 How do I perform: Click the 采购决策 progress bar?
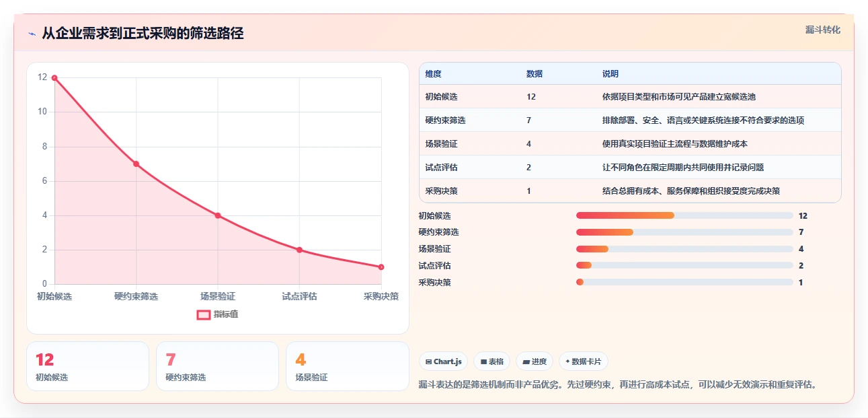[x=684, y=283]
